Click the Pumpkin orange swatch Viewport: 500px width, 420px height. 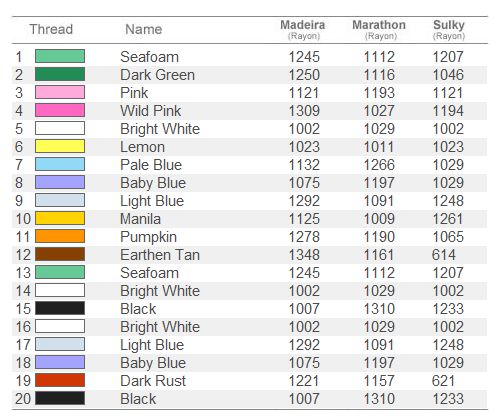pos(60,236)
